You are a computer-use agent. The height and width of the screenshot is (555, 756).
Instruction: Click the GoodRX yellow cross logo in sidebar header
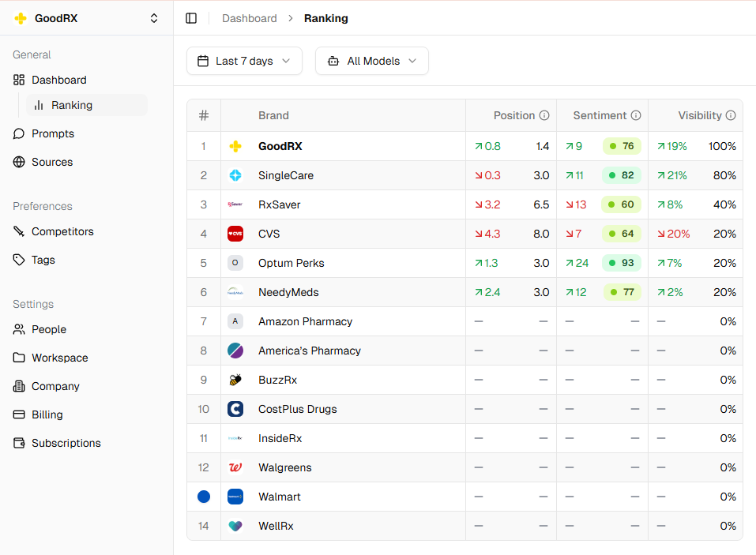(x=21, y=18)
